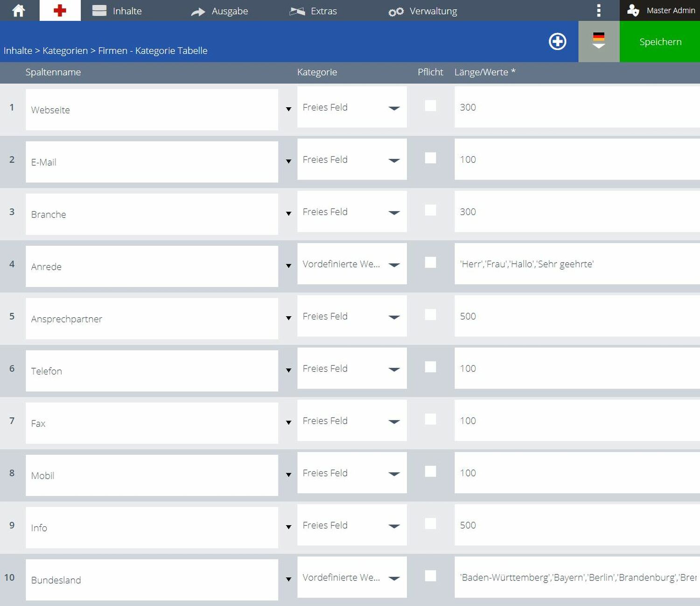Click small arrow beside Webseite name field

click(x=288, y=109)
